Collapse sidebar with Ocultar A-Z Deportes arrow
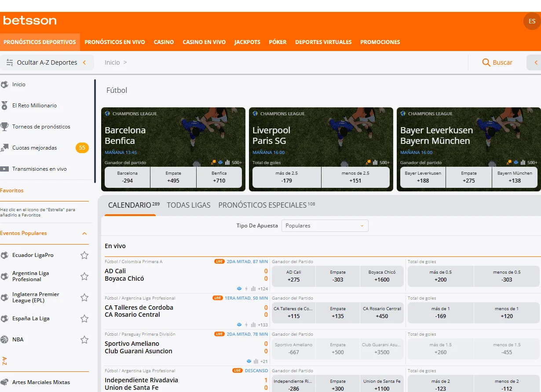 84,62
